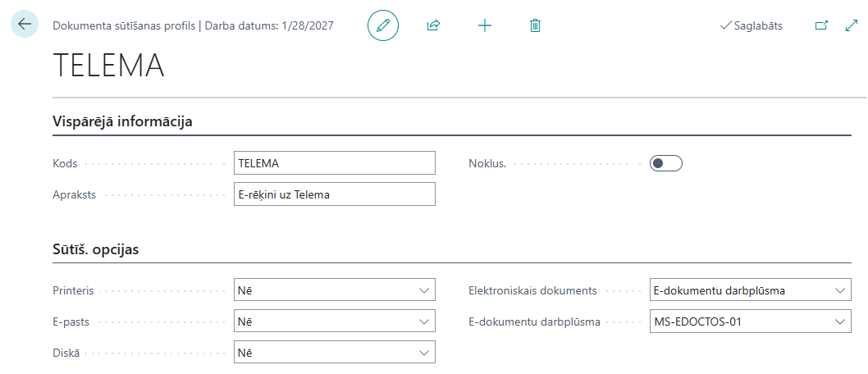Expand the E-pasts dropdown
This screenshot has height=374, width=868.
click(x=334, y=322)
